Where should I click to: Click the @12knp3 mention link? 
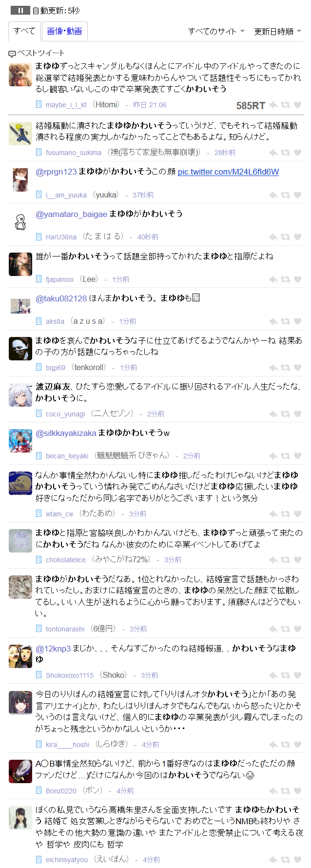53,649
